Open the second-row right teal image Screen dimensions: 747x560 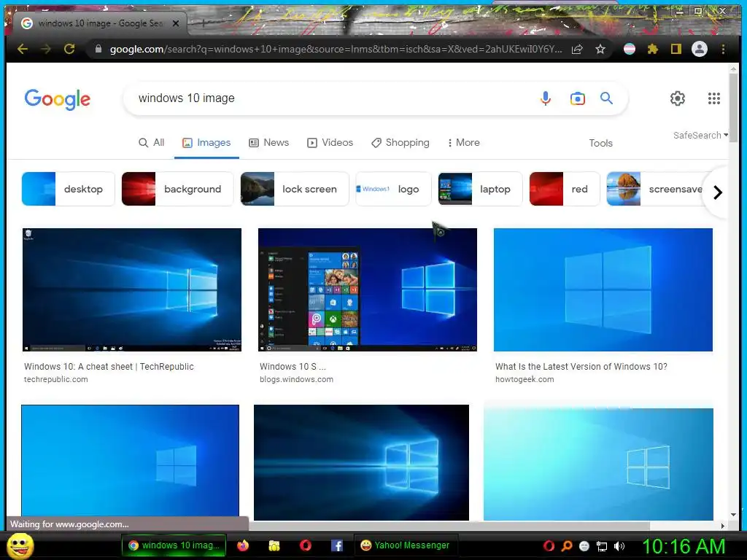598,464
